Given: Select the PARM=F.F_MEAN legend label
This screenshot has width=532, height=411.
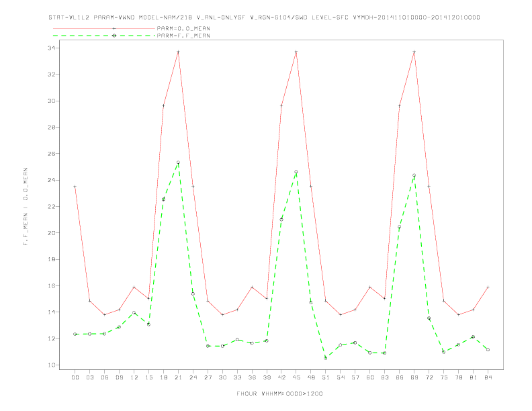Looking at the screenshot, I should (183, 36).
